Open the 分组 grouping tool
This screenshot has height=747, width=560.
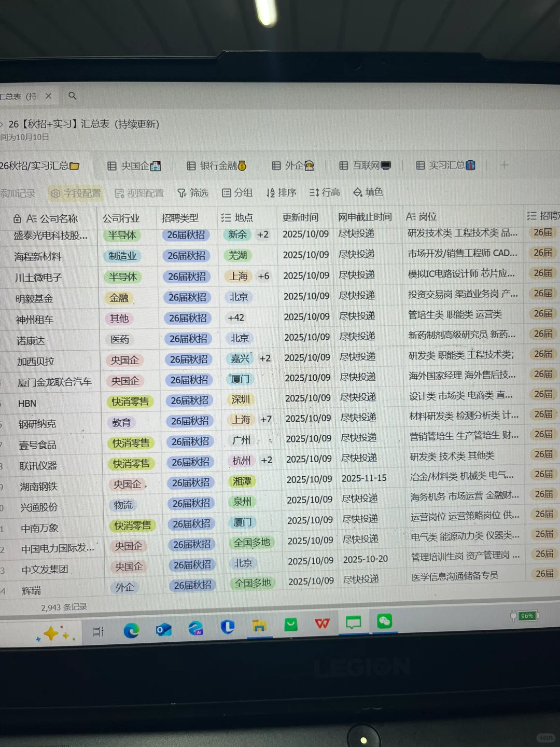237,192
